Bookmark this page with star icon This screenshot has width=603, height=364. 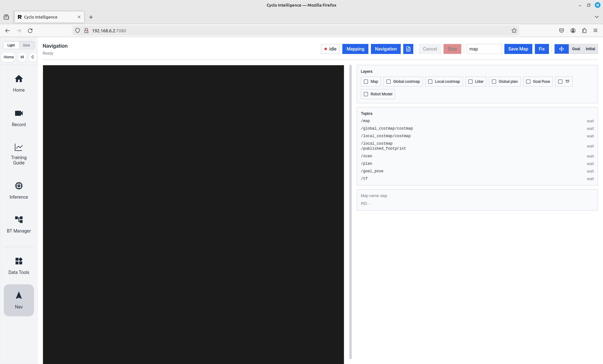coord(514,31)
